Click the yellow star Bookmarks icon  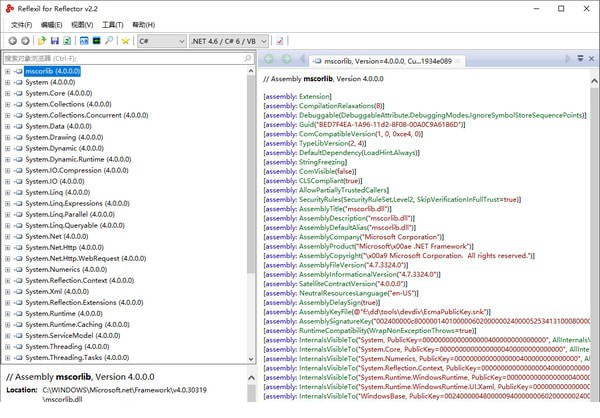pyautogui.click(x=125, y=41)
